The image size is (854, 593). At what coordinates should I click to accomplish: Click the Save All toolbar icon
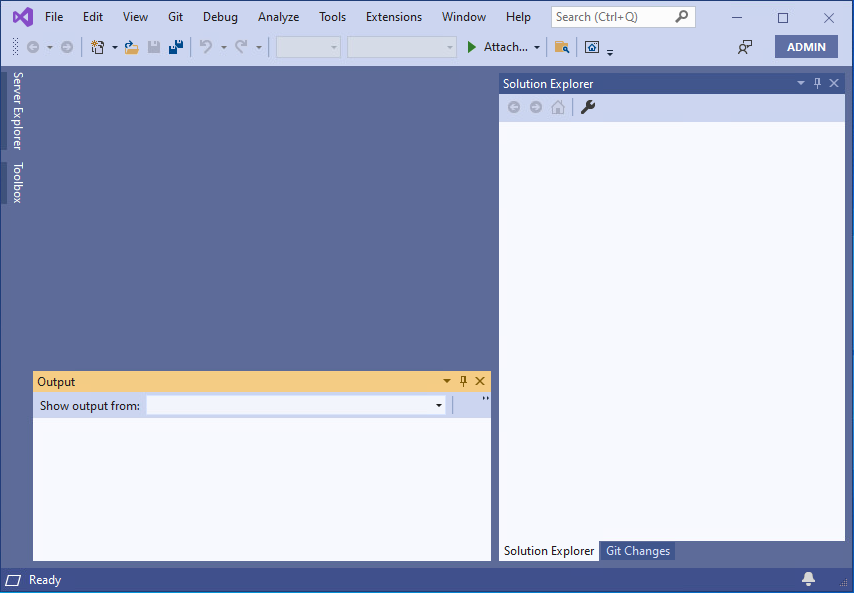(176, 46)
